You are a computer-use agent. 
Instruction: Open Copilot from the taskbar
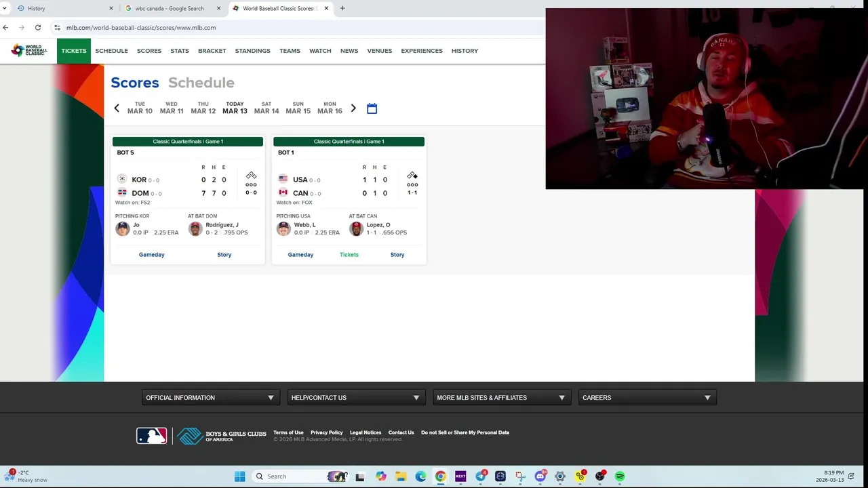(x=380, y=476)
